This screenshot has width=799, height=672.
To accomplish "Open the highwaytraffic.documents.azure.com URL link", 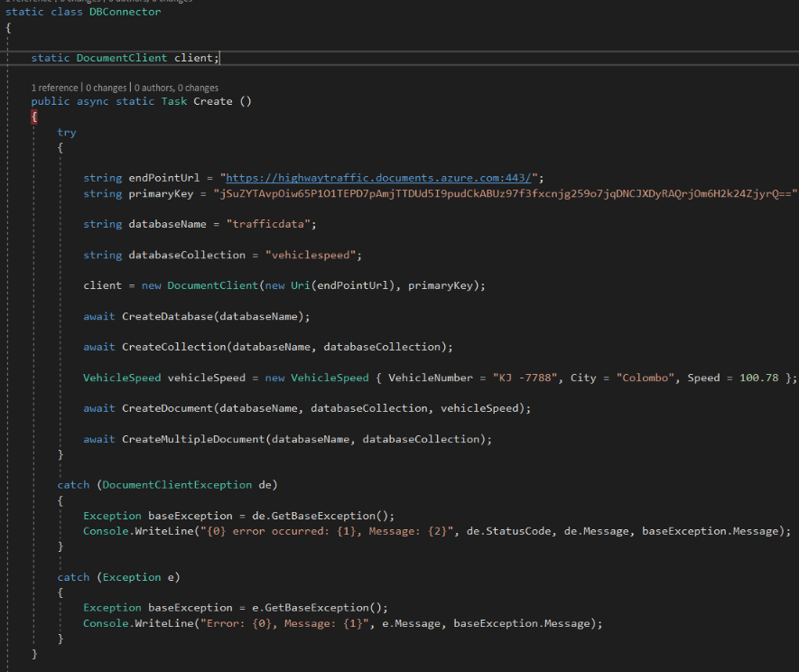I will click(378, 178).
